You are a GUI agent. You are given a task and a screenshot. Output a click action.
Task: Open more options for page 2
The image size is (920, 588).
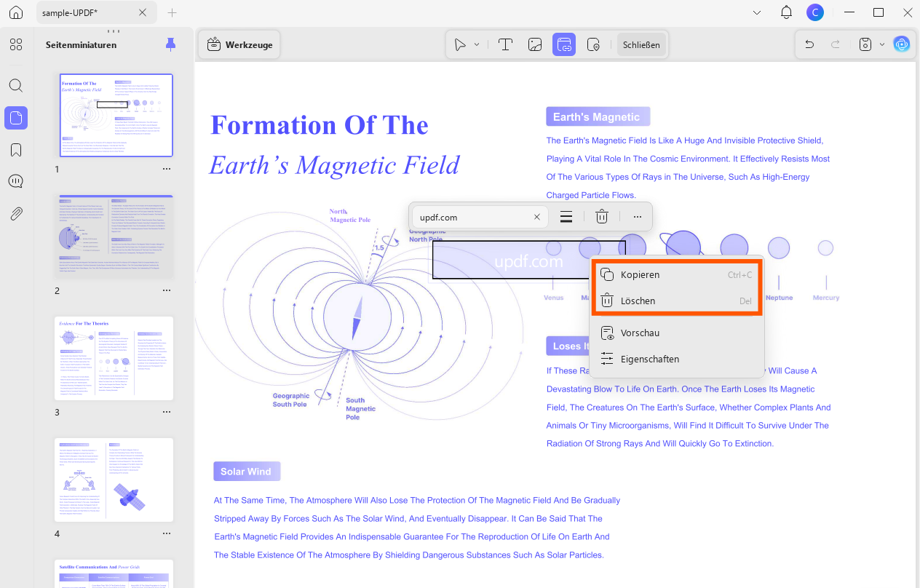click(167, 290)
